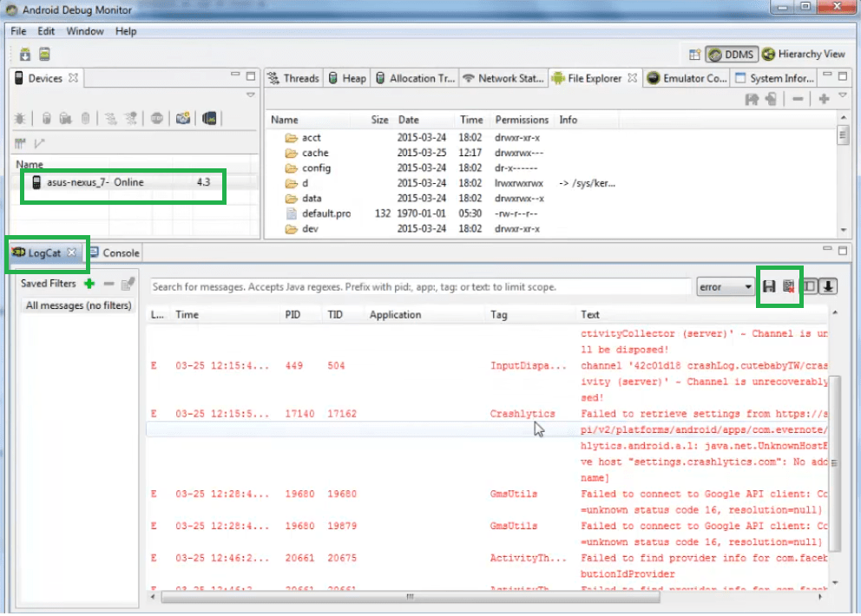Open the error log level dropdown
861x616 pixels.
[725, 286]
